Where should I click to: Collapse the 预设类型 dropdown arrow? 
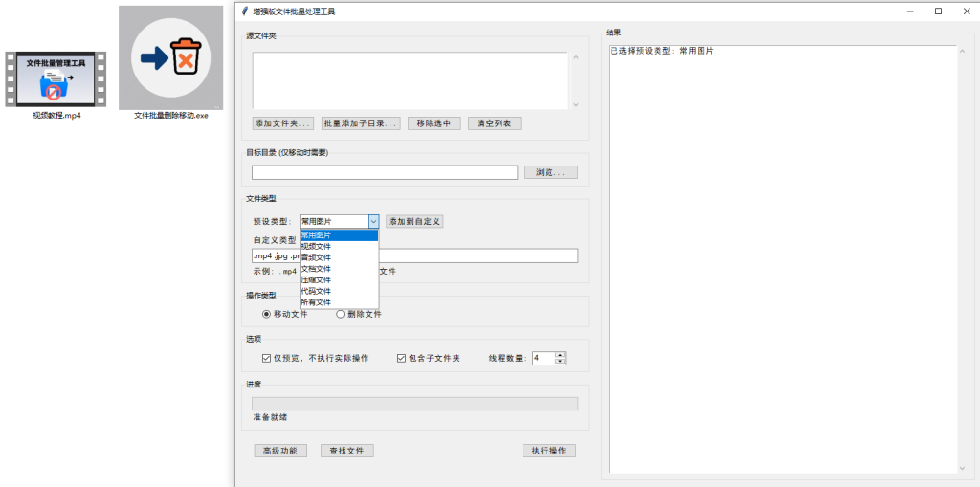[x=373, y=221]
